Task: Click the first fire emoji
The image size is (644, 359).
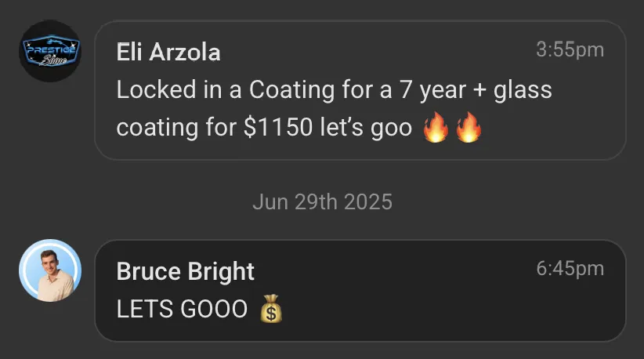Action: [x=436, y=128]
